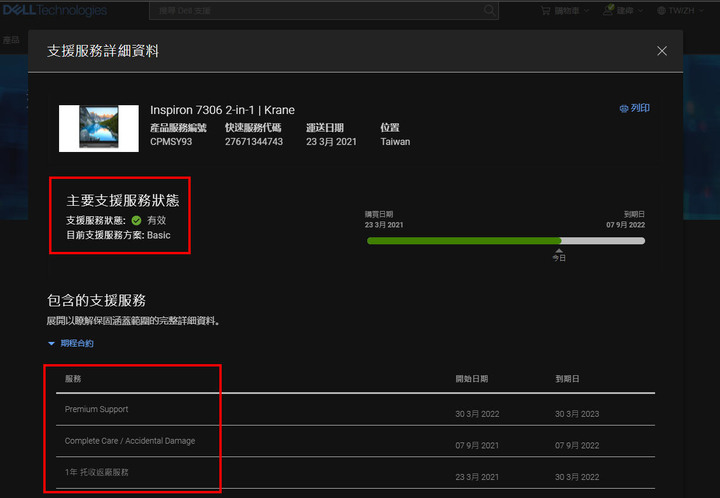This screenshot has width=720, height=498.
Task: Click express service code 27671344743
Action: (x=254, y=142)
